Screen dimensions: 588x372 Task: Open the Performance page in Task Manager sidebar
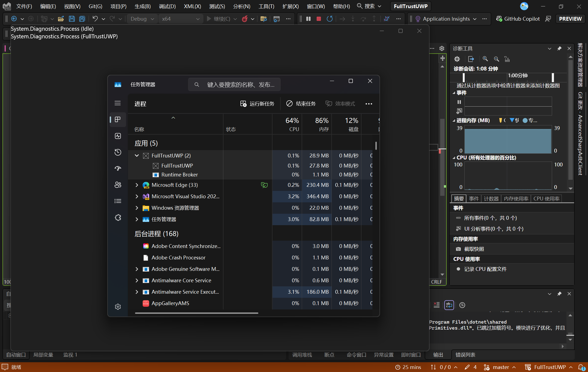coord(118,136)
